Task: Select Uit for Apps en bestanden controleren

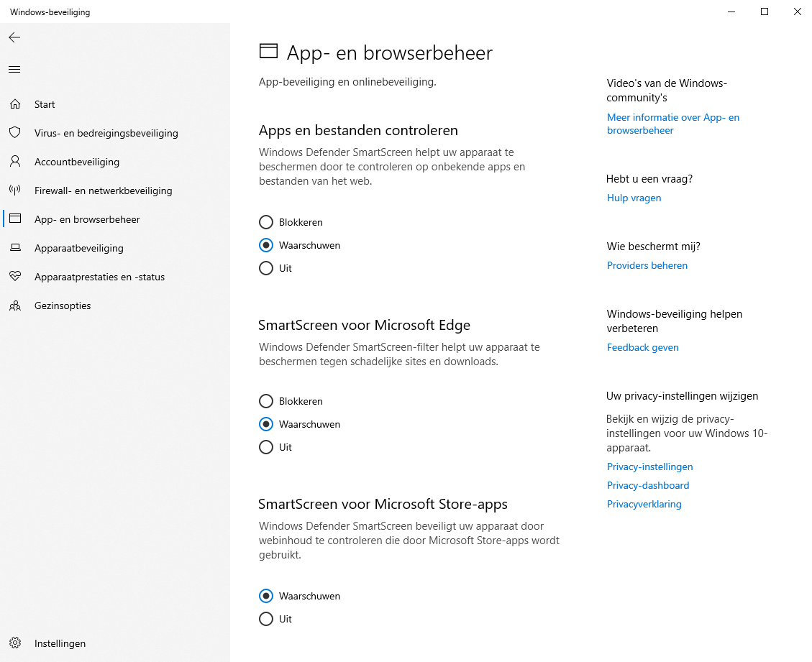Action: point(266,268)
